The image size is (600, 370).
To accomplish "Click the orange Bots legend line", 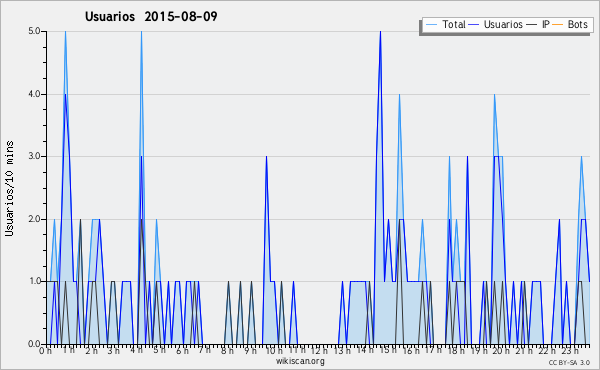I will (558, 25).
